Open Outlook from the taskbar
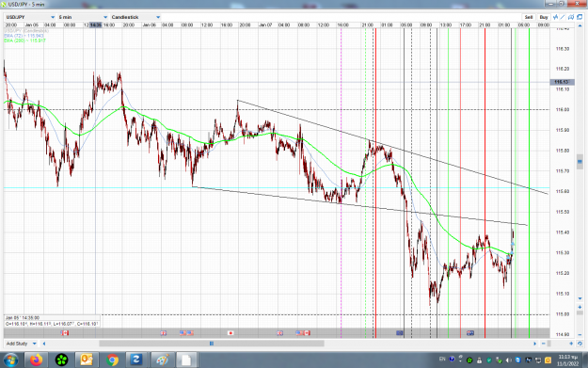Screen dimensions: 588x368 (87, 360)
